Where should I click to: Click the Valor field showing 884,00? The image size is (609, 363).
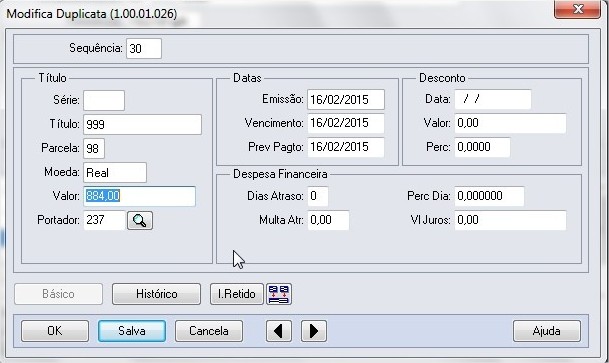(139, 196)
